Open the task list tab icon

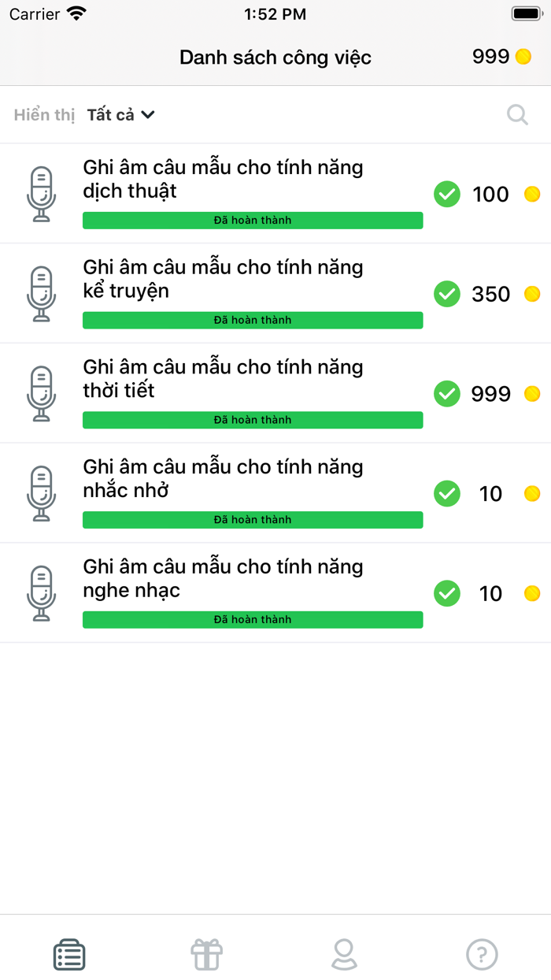point(68,953)
